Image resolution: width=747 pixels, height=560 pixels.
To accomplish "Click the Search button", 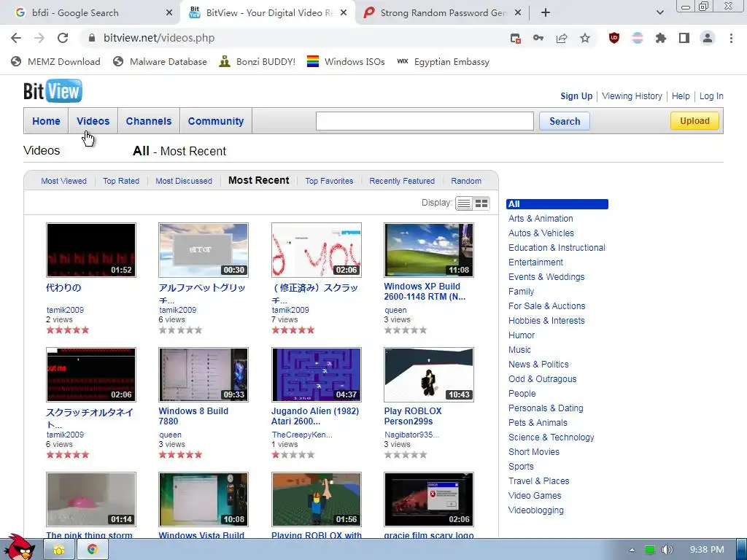I will pyautogui.click(x=565, y=121).
